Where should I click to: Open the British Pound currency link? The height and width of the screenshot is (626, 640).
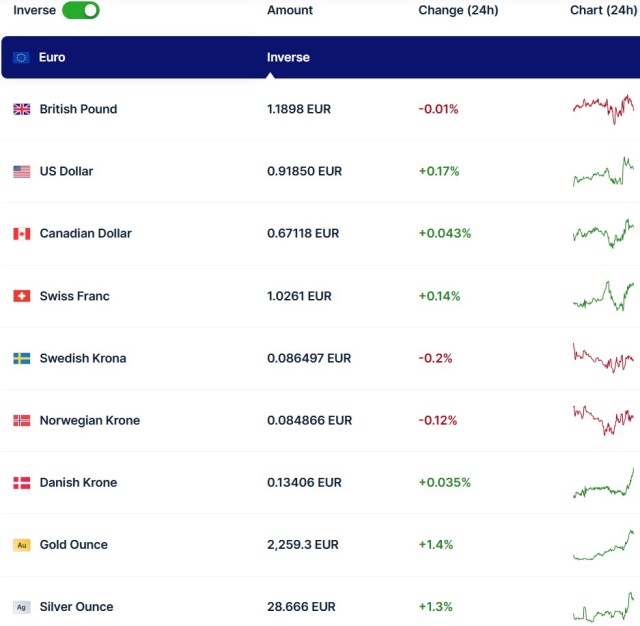(x=78, y=109)
